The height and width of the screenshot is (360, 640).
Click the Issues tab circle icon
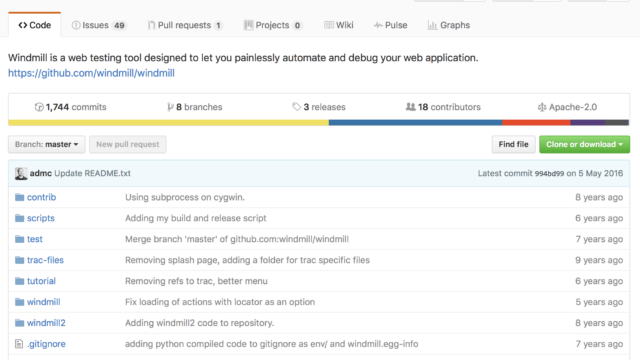tap(76, 25)
